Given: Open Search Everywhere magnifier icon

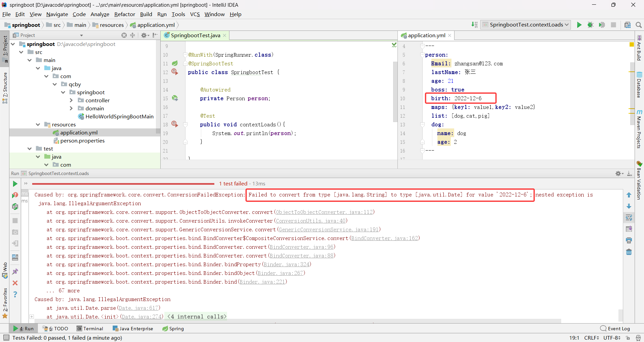Looking at the screenshot, I should pos(639,25).
